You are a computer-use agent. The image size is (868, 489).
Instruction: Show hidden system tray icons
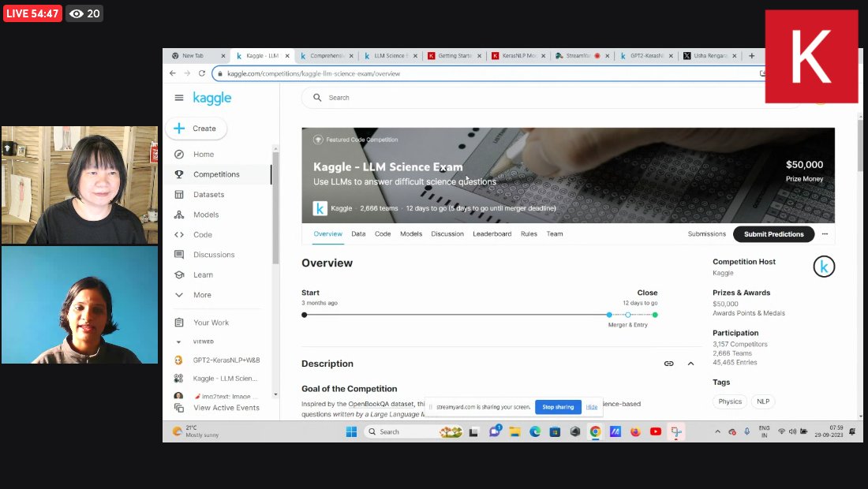[717, 431]
